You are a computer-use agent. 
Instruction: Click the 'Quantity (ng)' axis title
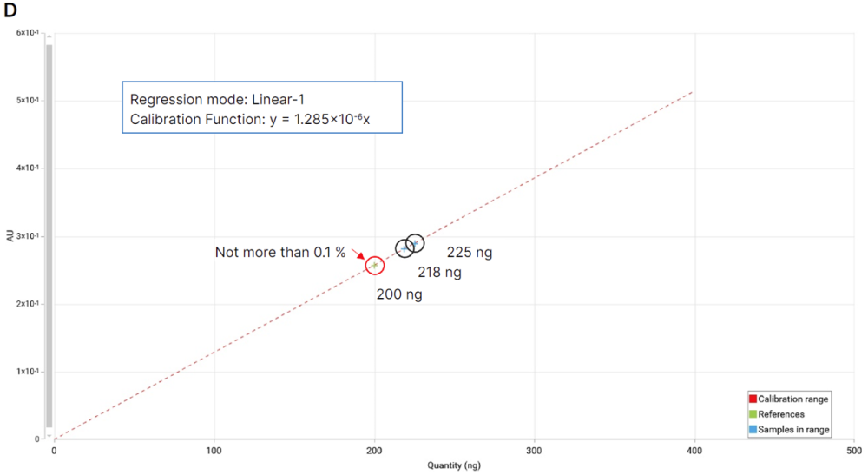(453, 465)
